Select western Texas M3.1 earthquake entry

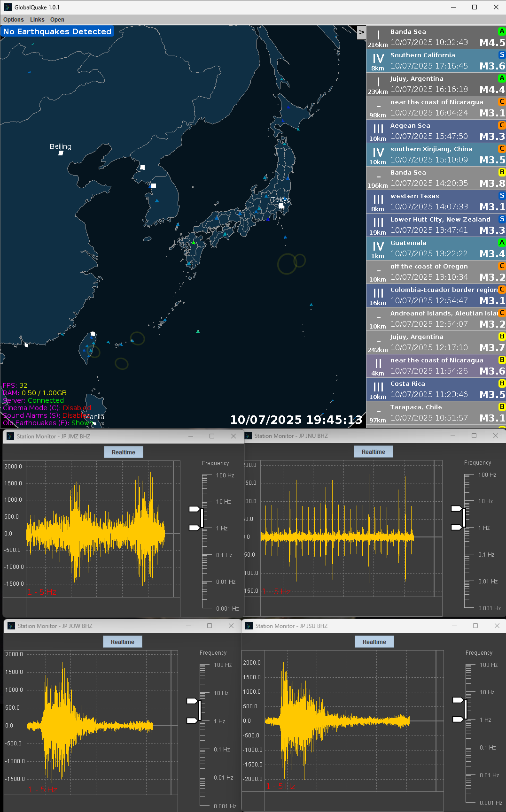(436, 201)
